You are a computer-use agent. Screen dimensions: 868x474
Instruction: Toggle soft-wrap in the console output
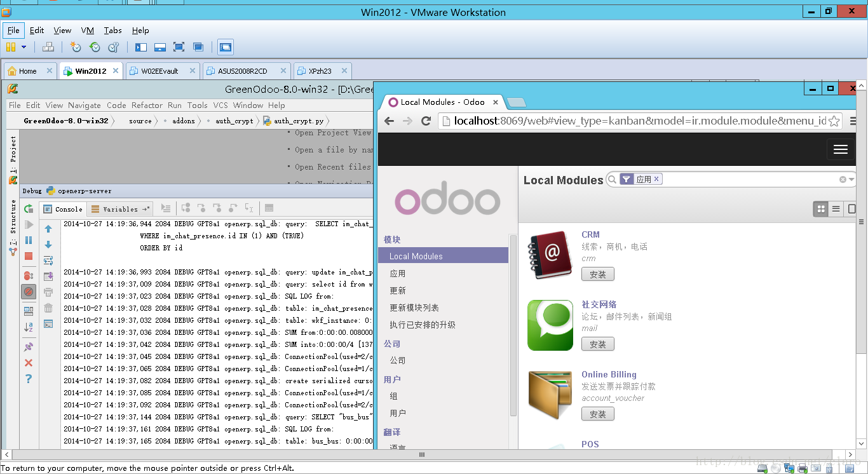(x=48, y=261)
